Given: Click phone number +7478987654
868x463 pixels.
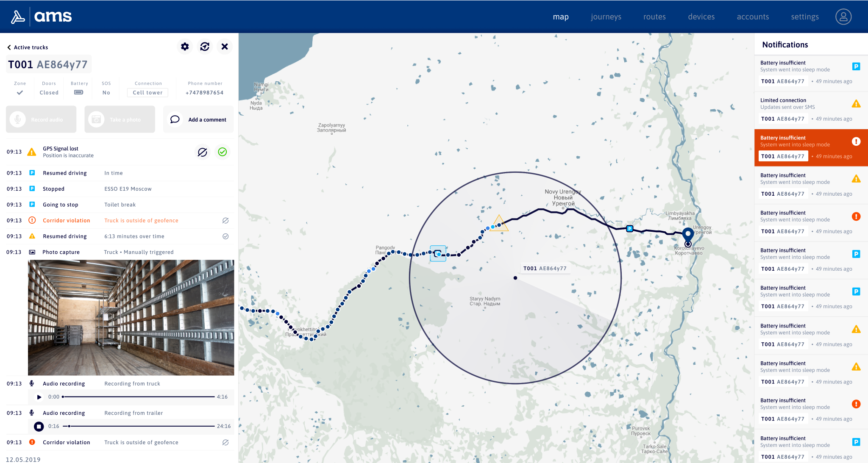Looking at the screenshot, I should point(205,93).
